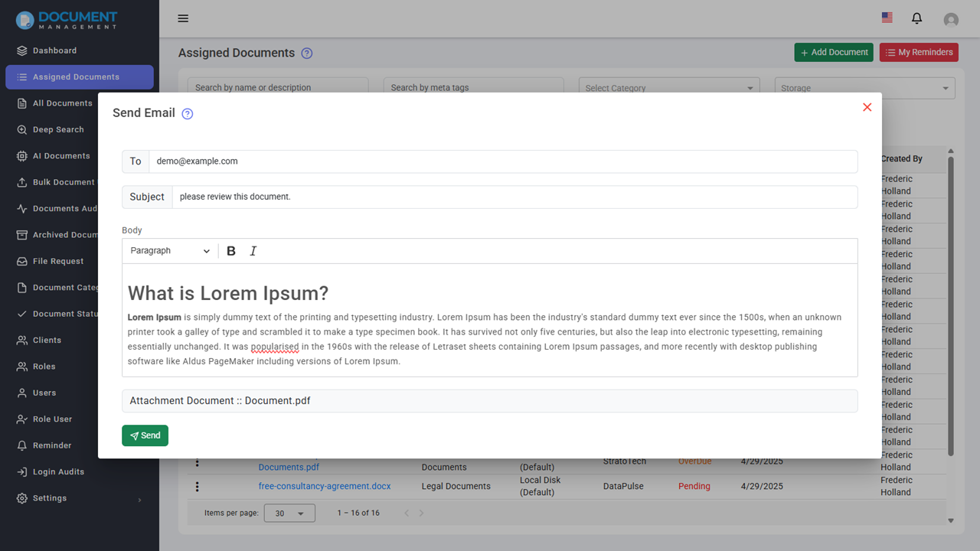Open the notifications bell
Image resolution: width=980 pixels, height=551 pixels.
click(x=916, y=18)
